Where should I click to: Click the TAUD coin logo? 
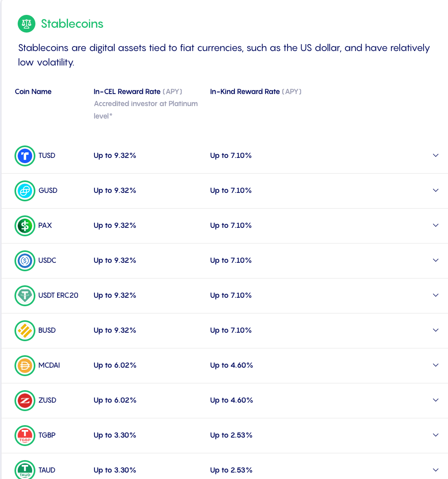[25, 470]
